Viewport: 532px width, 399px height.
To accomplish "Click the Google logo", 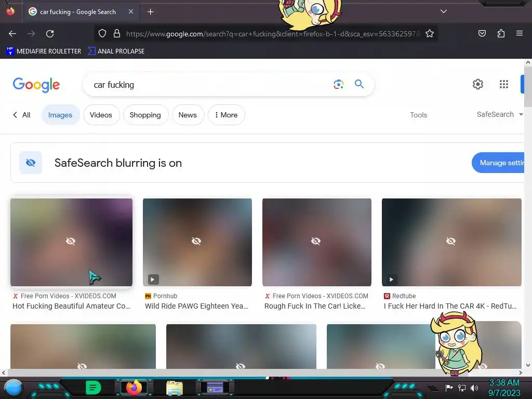I will point(36,85).
